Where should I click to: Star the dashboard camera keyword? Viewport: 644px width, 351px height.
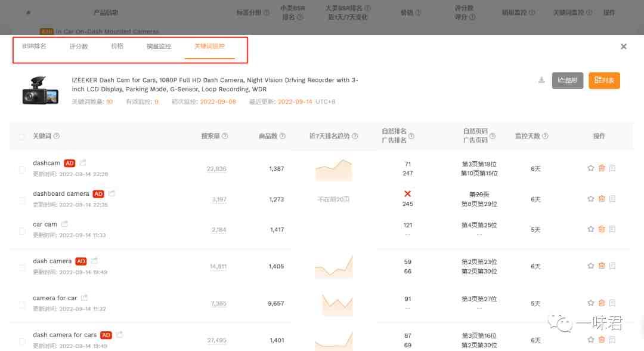click(x=590, y=199)
